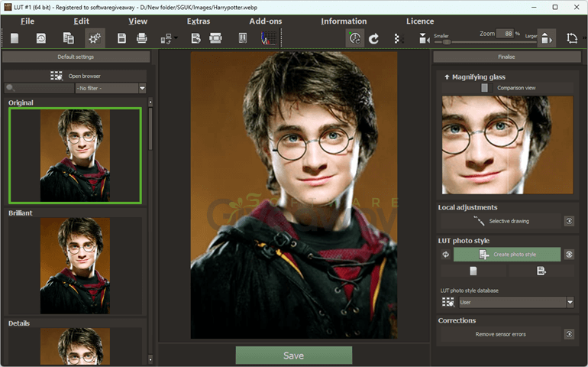Click the zoom Smaller icon
This screenshot has width=588, height=367.
424,38
